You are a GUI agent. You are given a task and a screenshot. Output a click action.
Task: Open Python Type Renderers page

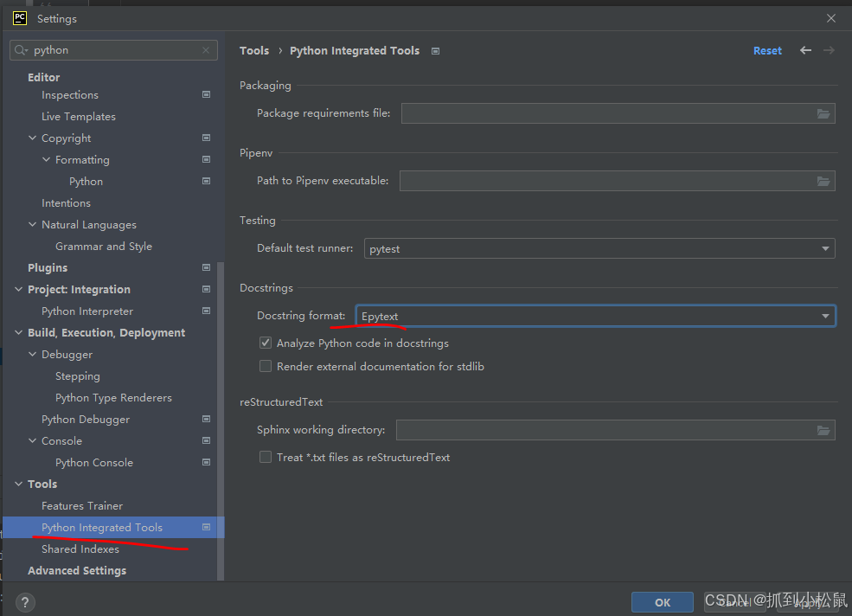113,398
